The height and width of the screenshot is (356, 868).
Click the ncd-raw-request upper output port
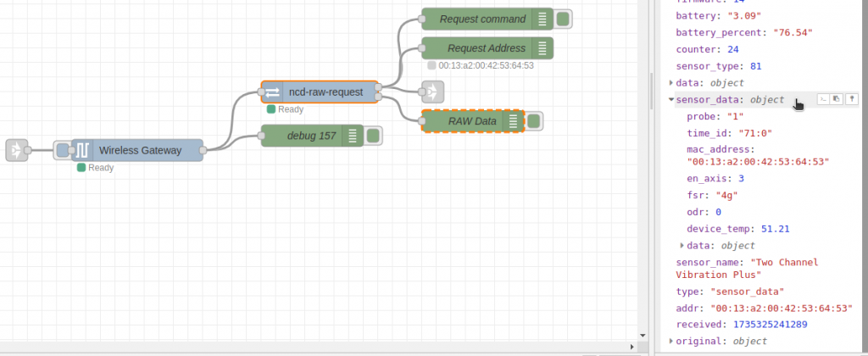(378, 87)
